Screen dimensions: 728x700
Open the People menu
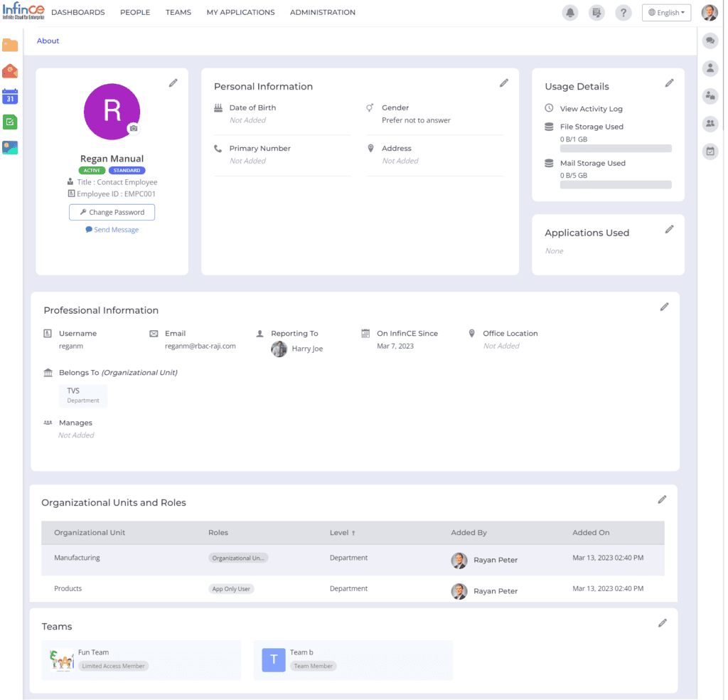[135, 13]
